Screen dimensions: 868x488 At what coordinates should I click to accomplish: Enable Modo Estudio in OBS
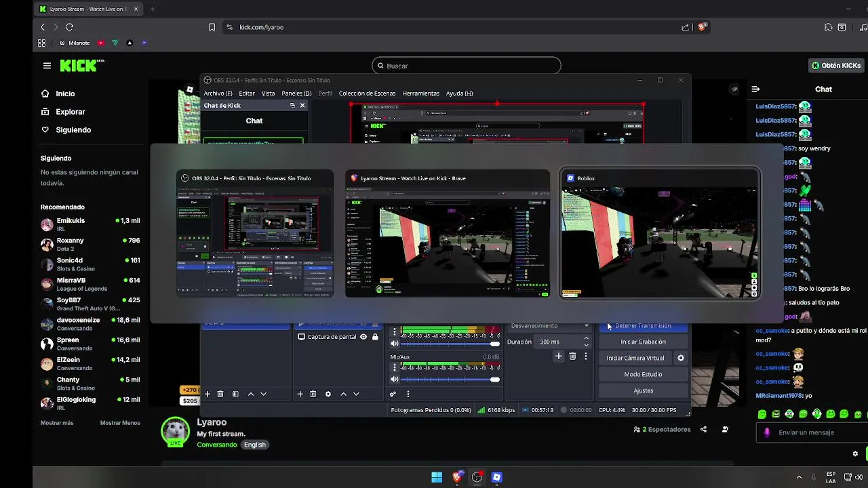coord(643,374)
